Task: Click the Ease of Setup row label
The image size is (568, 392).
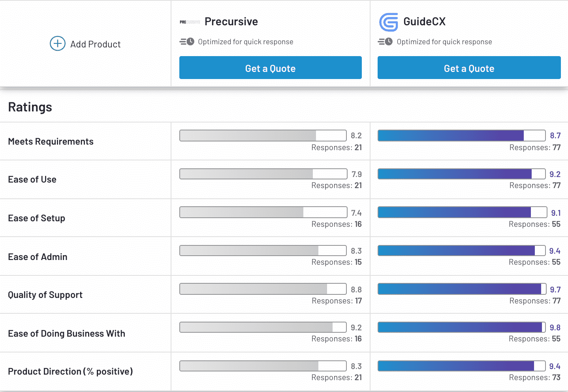Action: click(x=37, y=218)
